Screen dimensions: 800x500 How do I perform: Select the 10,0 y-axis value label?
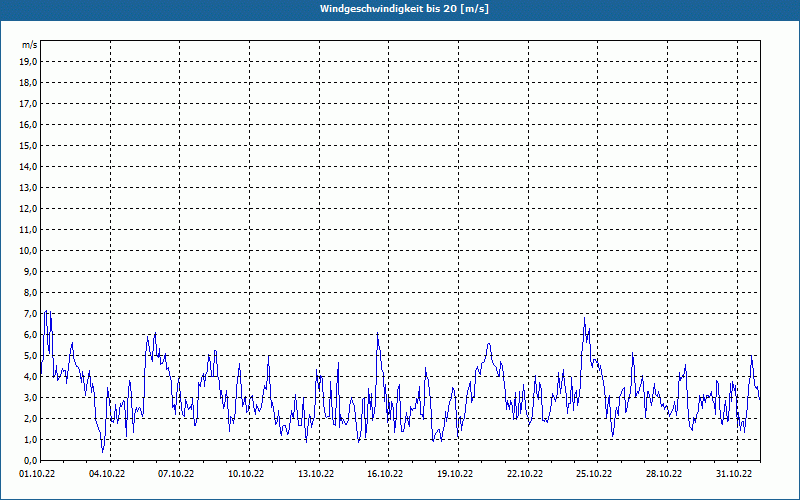click(x=29, y=250)
